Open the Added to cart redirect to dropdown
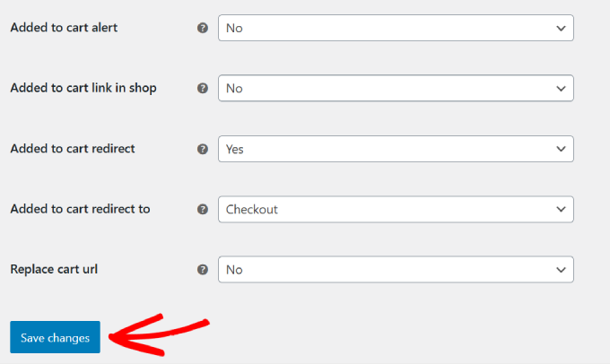This screenshot has width=610, height=364. (395, 209)
